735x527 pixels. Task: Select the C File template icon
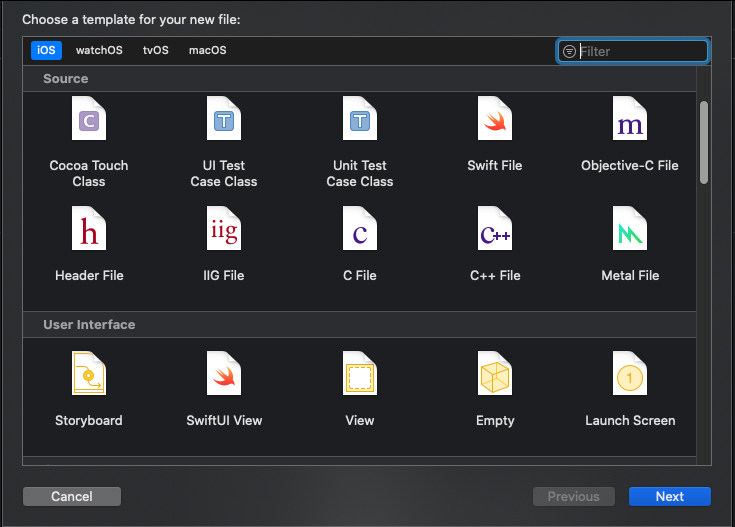(x=360, y=228)
